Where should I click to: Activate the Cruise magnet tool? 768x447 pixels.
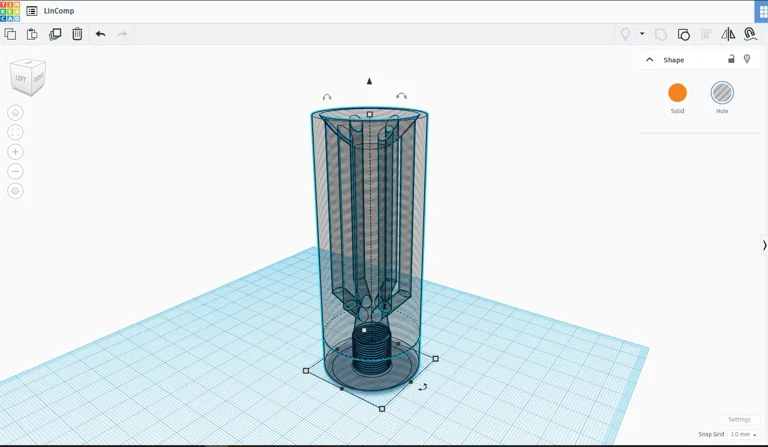pos(750,34)
